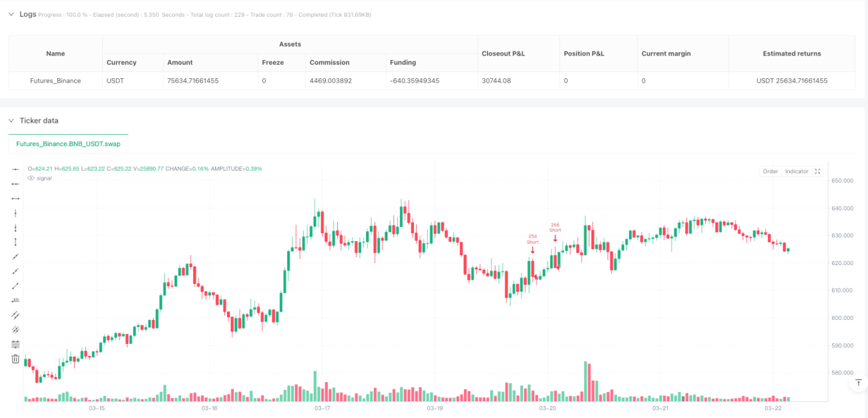The width and height of the screenshot is (868, 418).
Task: Select the parallel channel lines tool
Action: click(x=16, y=315)
